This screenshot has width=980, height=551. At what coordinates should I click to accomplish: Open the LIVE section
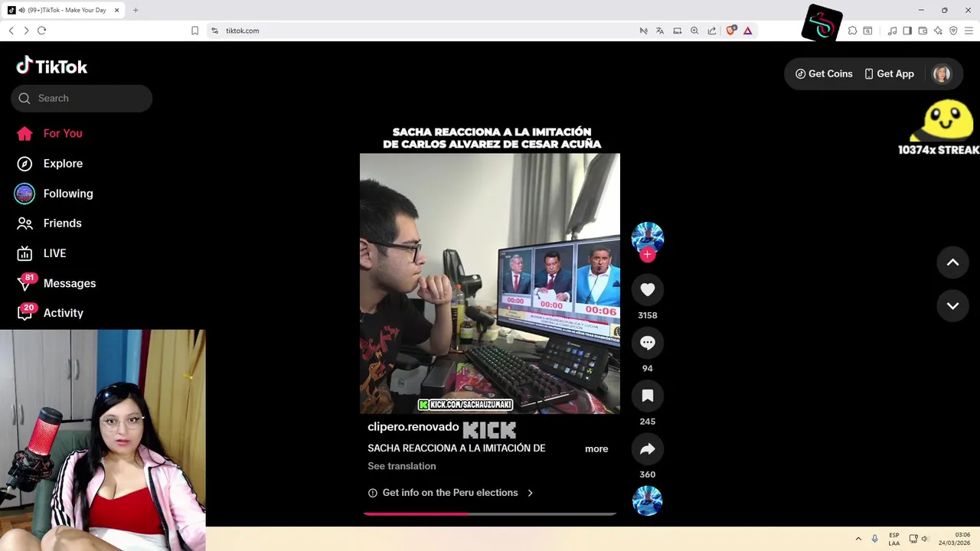tap(41, 253)
